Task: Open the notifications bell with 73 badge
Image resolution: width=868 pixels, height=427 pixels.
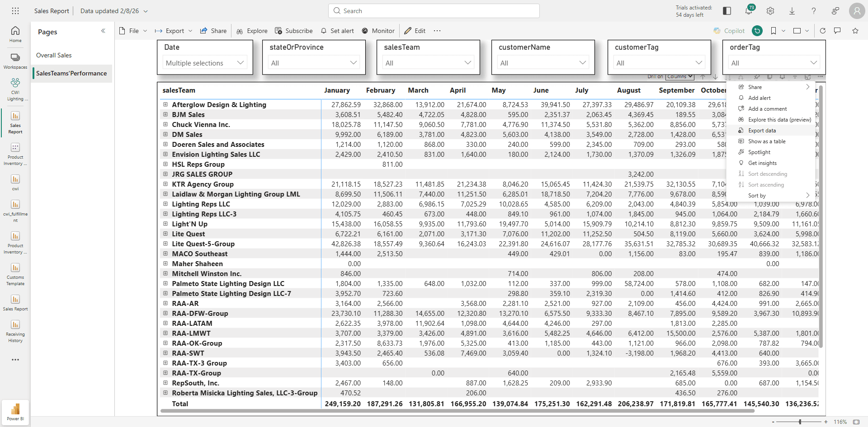Action: 749,10
